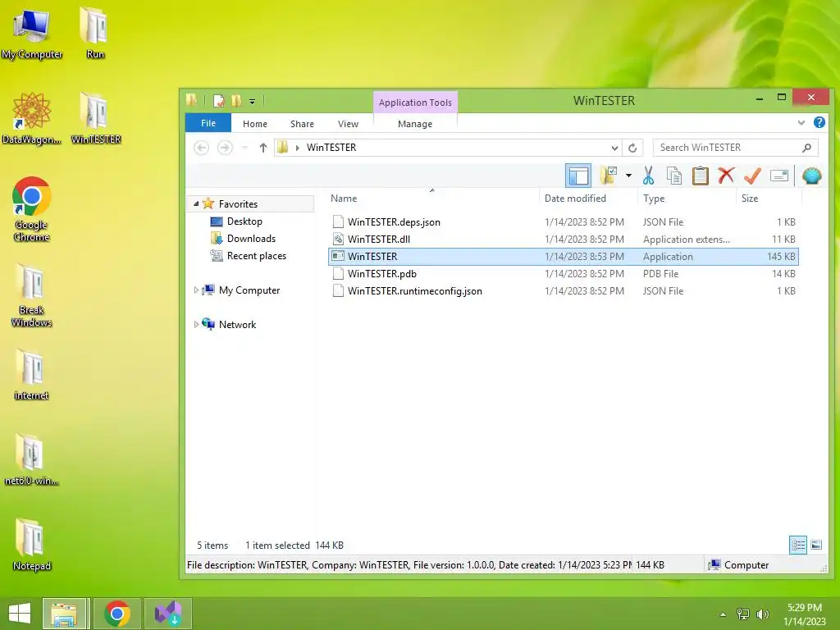The height and width of the screenshot is (630, 840).
Task: Go up one folder level
Action: tap(263, 148)
